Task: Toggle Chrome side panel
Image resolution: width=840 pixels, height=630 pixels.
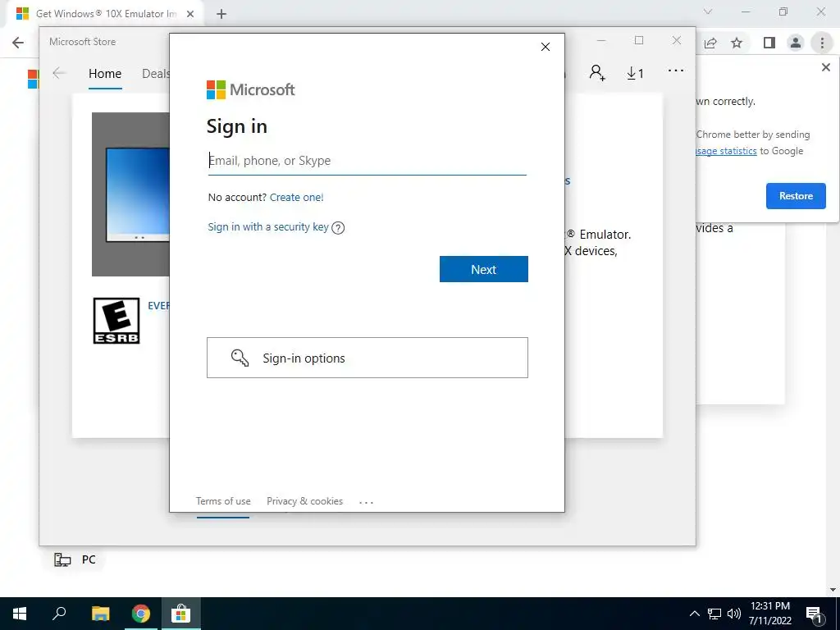Action: [769, 43]
